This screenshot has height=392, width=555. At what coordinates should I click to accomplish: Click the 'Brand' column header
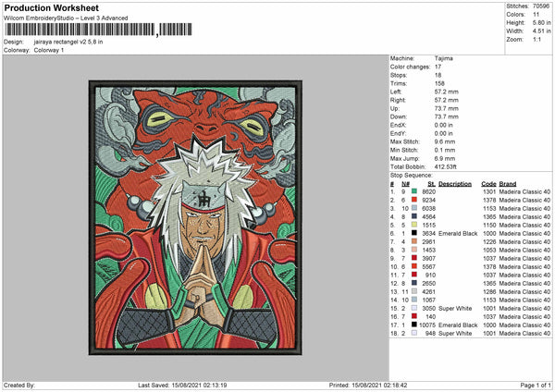tap(508, 184)
